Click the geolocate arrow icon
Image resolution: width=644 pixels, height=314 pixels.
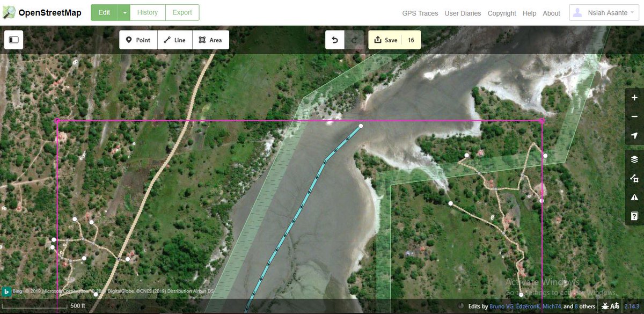tap(633, 135)
